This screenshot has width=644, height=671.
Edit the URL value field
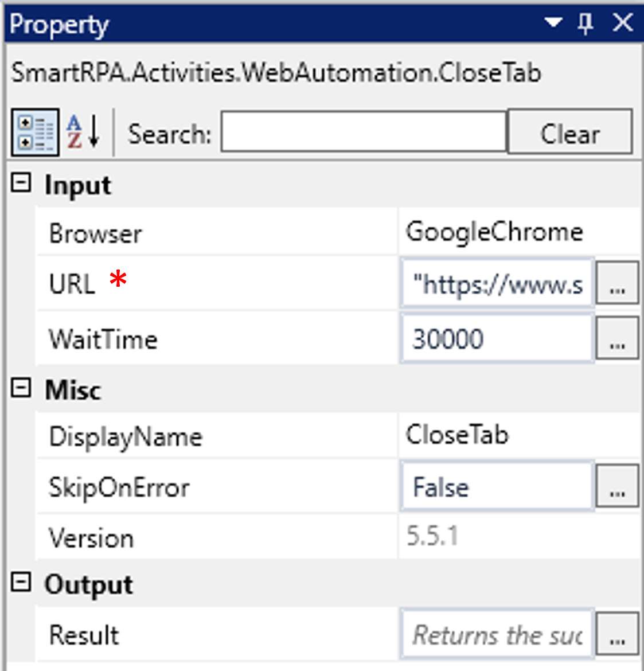(493, 282)
